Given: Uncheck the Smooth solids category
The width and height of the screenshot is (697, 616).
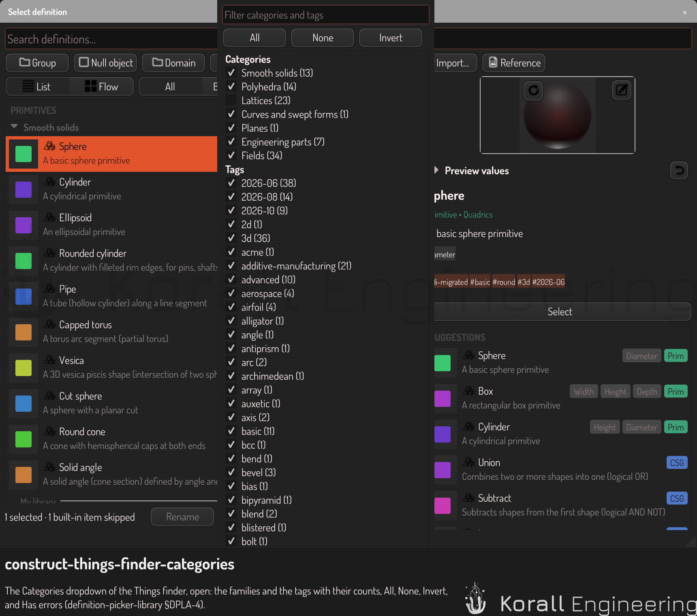Looking at the screenshot, I should point(231,73).
